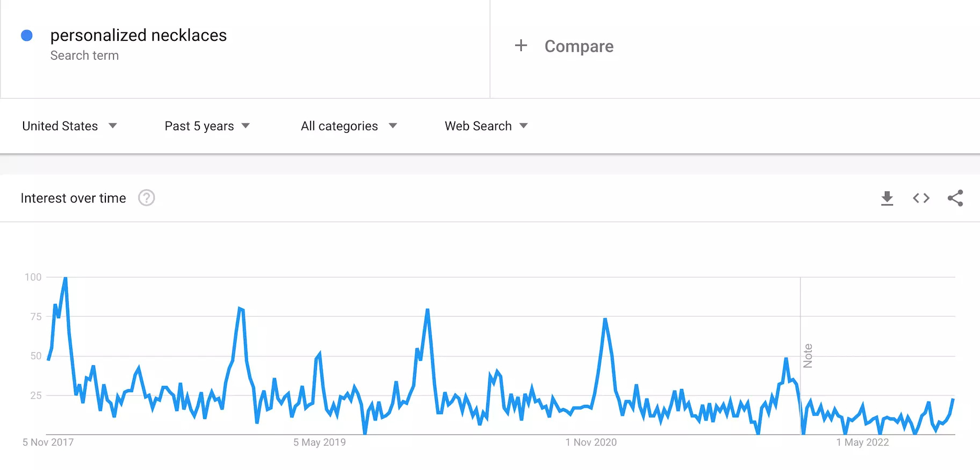Click the plus icon next to Compare
The width and height of the screenshot is (980, 470).
(x=521, y=46)
